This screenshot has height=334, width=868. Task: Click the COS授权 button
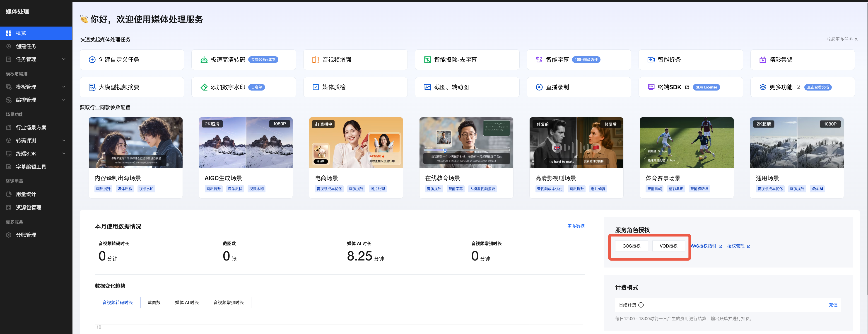point(631,246)
